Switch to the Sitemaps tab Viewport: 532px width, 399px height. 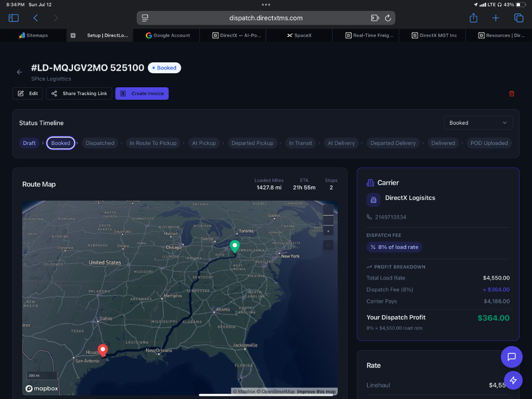[x=33, y=35]
